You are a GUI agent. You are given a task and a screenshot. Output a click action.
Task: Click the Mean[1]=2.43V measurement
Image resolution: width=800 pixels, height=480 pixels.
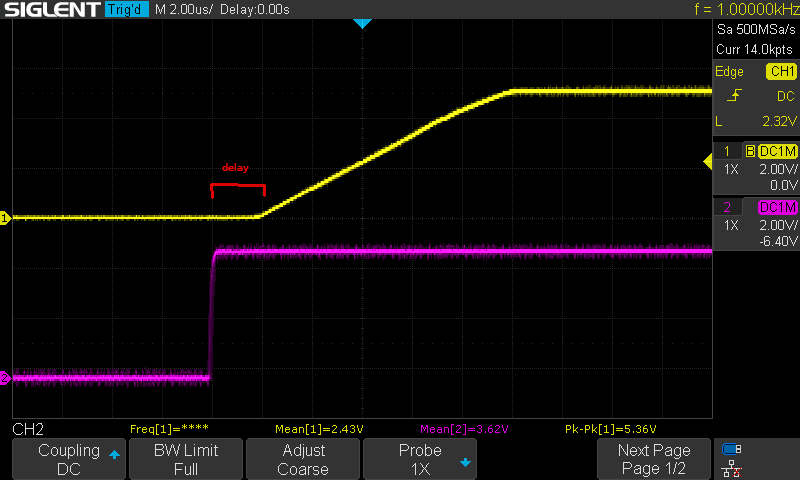tap(319, 429)
